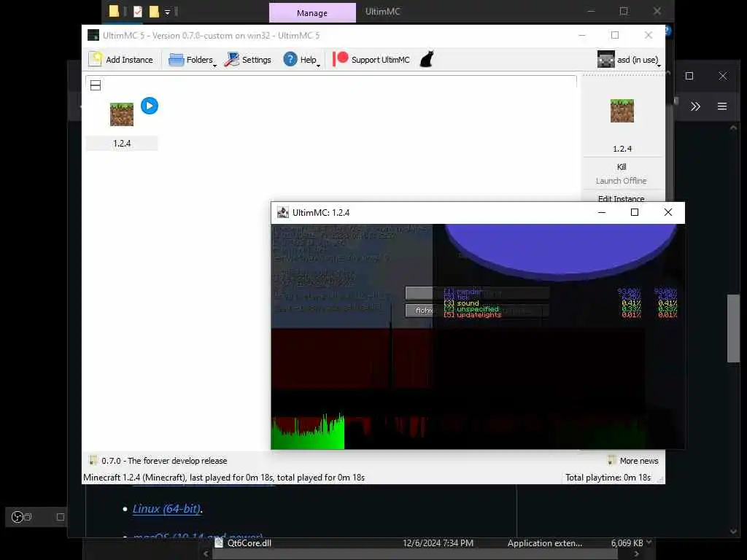Select the 1.2.4 grass block instance icon

click(x=122, y=114)
